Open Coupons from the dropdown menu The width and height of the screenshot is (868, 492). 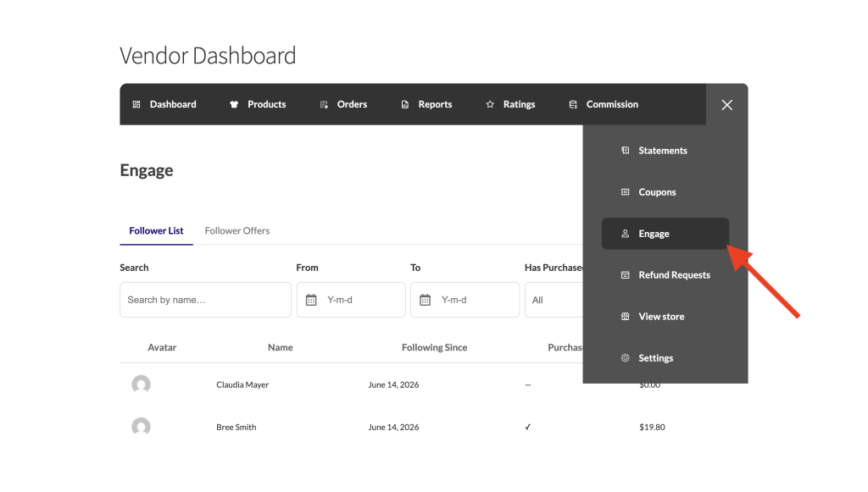pos(665,192)
